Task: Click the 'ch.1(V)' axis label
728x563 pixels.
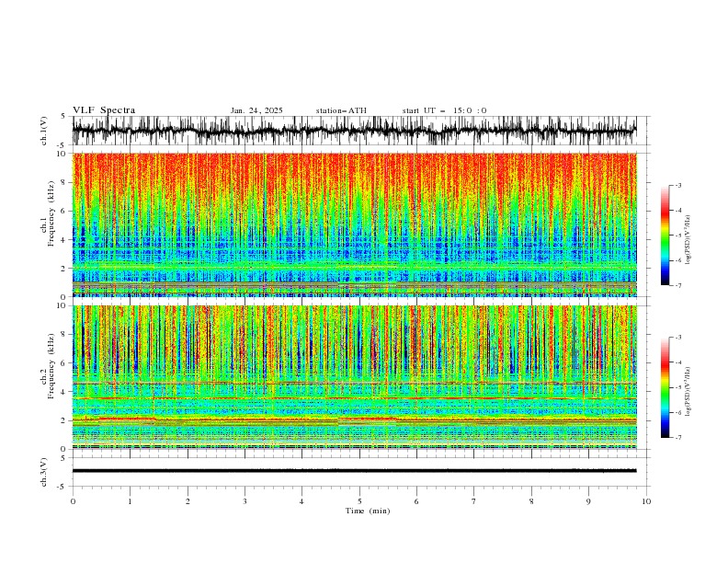Action: (44, 131)
